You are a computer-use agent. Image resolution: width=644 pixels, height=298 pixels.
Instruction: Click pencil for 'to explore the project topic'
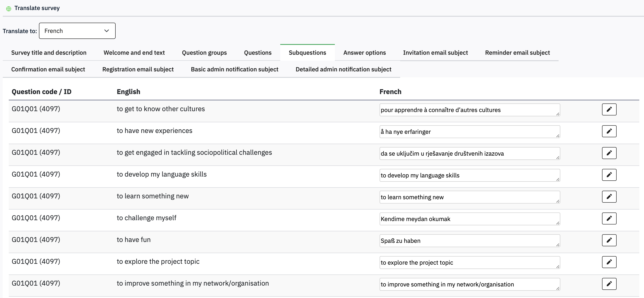click(609, 262)
